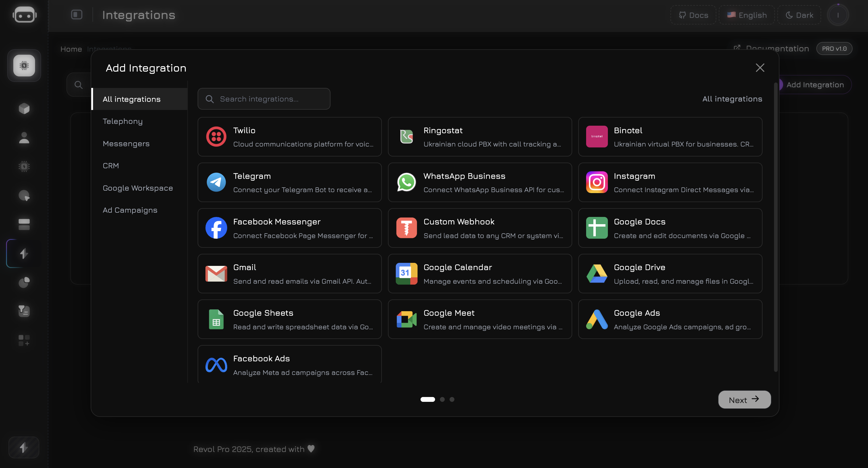Expand the Google Workspace category
This screenshot has height=468, width=868.
137,188
